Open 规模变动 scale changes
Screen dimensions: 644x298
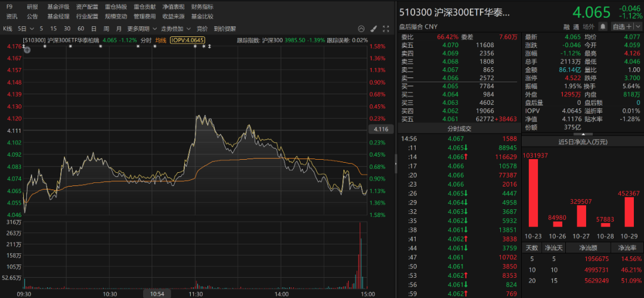coord(116,17)
